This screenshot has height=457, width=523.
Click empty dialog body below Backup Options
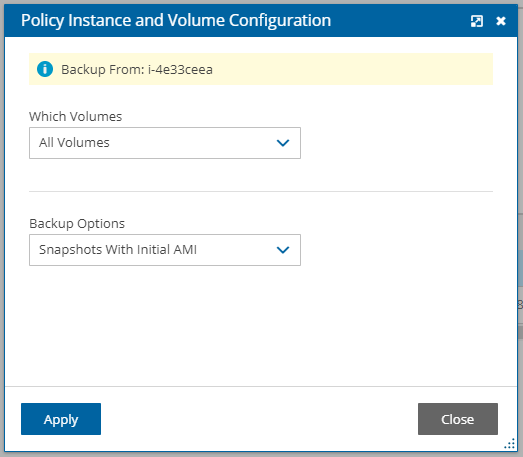(x=261, y=325)
